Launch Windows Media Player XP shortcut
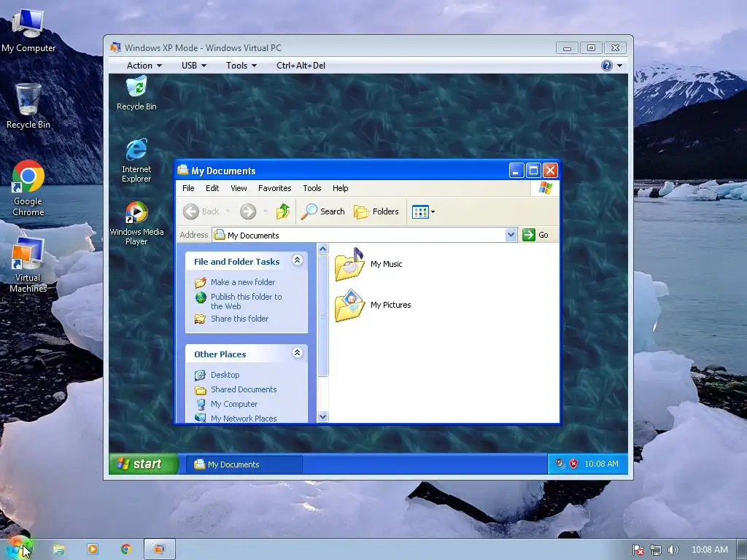Image resolution: width=747 pixels, height=560 pixels. tap(136, 223)
